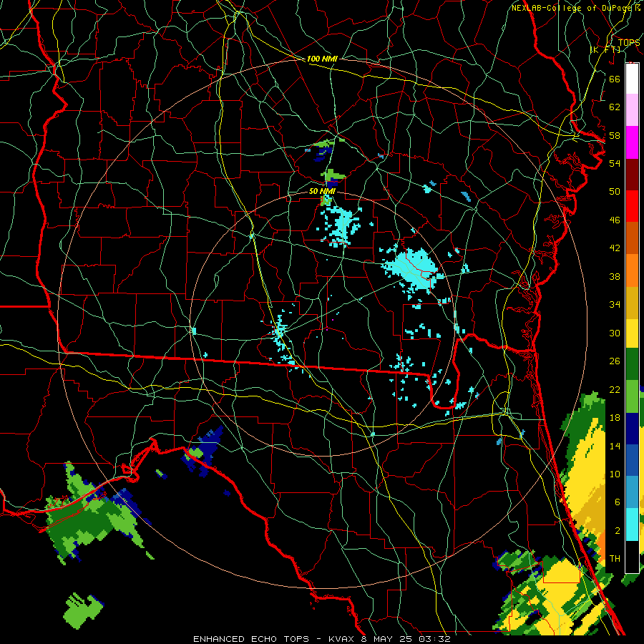Screen dimensions: 644x644
Task: Click the legend value "30"
Action: point(615,333)
